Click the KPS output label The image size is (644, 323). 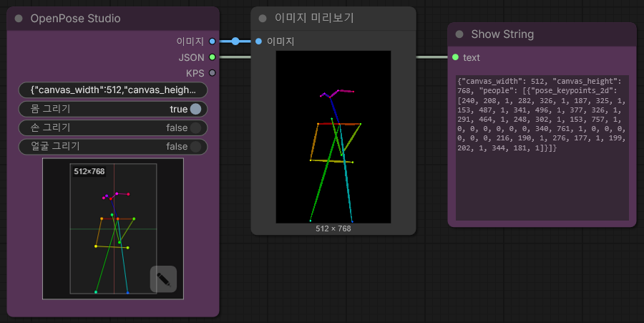click(195, 73)
